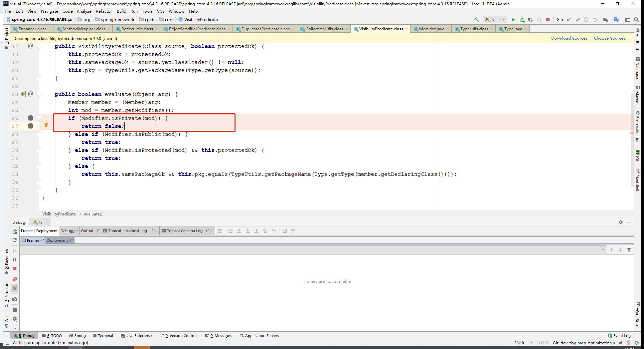Switch to Enhancer.class tab
The width and height of the screenshot is (644, 349).
32,29
